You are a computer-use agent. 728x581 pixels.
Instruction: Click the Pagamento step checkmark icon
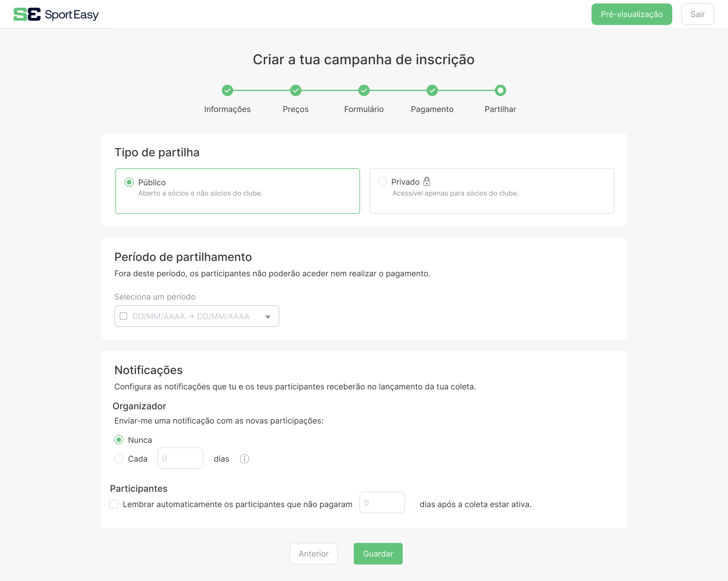pos(432,90)
